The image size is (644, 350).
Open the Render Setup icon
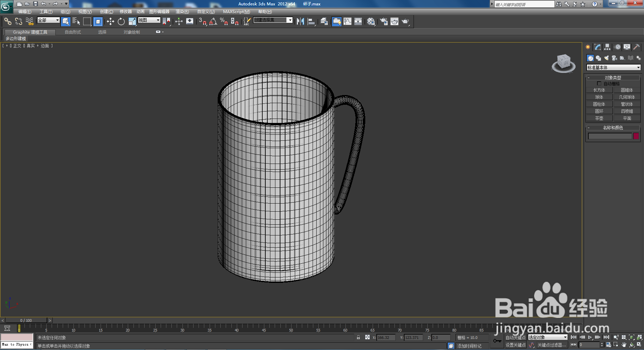[383, 21]
